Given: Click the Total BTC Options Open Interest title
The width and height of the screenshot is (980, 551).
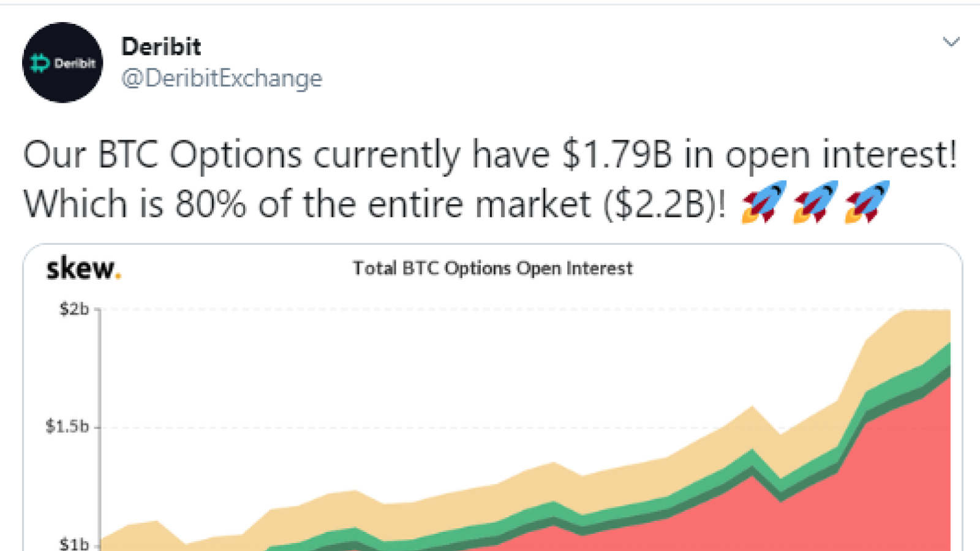Looking at the screenshot, I should coord(492,268).
